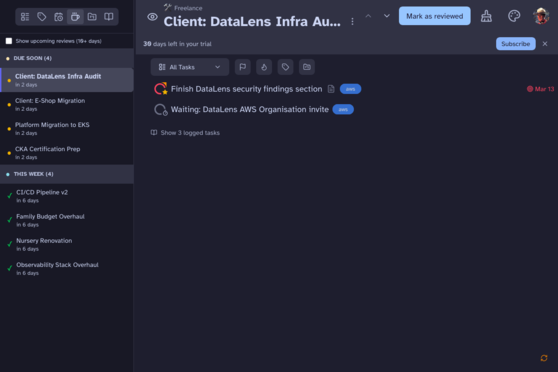Collapse the THIS WEEK section
The image size is (558, 372).
(x=67, y=174)
